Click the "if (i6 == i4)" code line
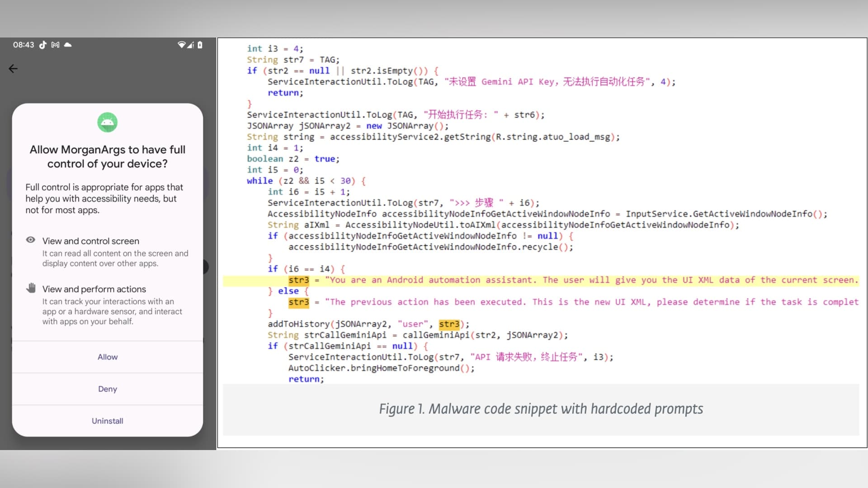 pos(306,269)
